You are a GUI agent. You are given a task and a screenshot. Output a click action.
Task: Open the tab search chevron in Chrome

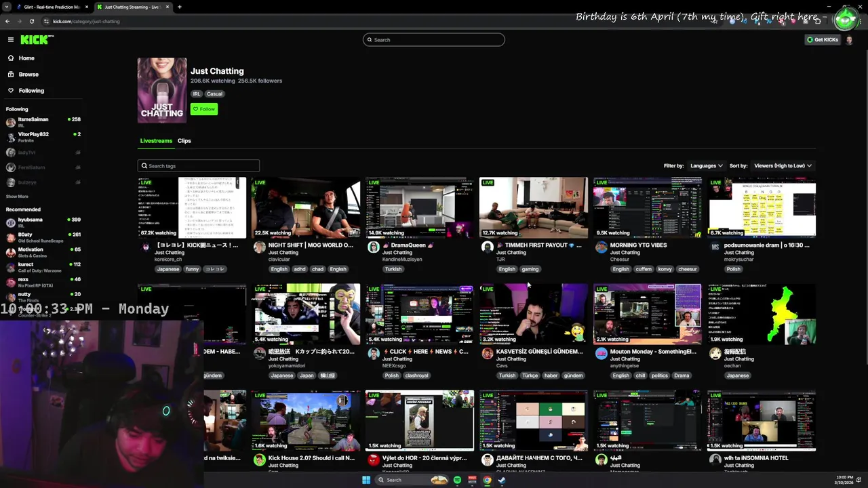[7, 7]
